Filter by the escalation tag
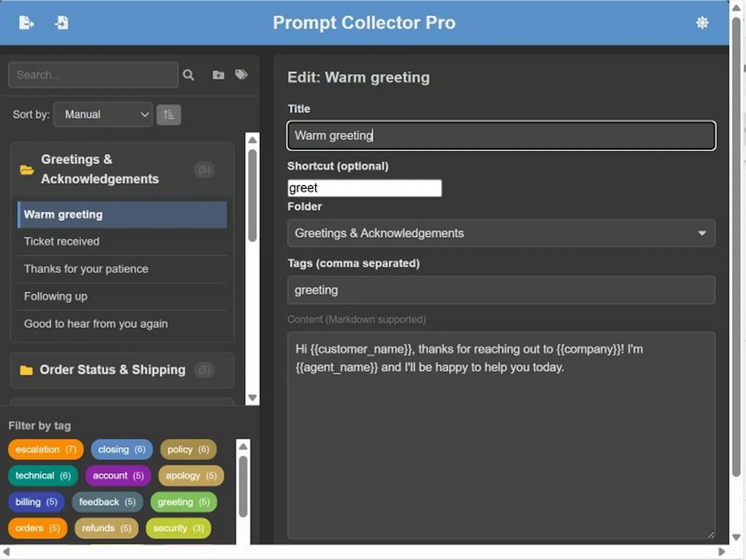Screen dimensions: 746x560 click(46, 449)
